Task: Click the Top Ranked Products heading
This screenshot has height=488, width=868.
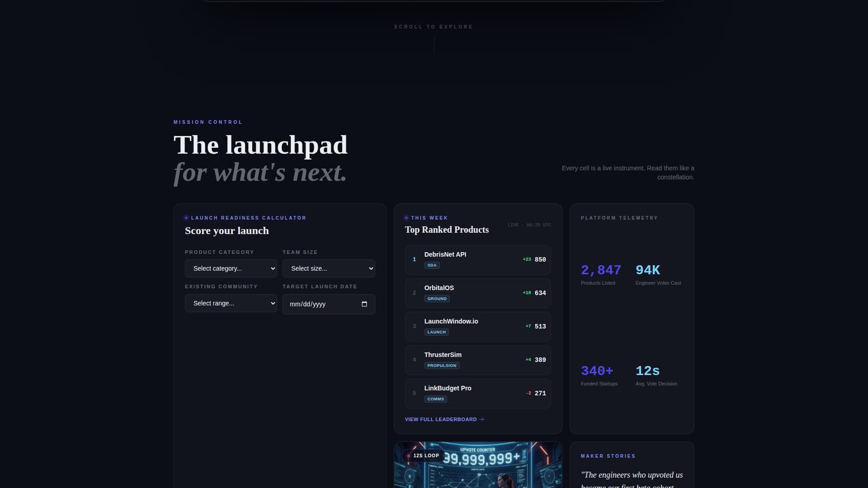Action: tap(447, 230)
